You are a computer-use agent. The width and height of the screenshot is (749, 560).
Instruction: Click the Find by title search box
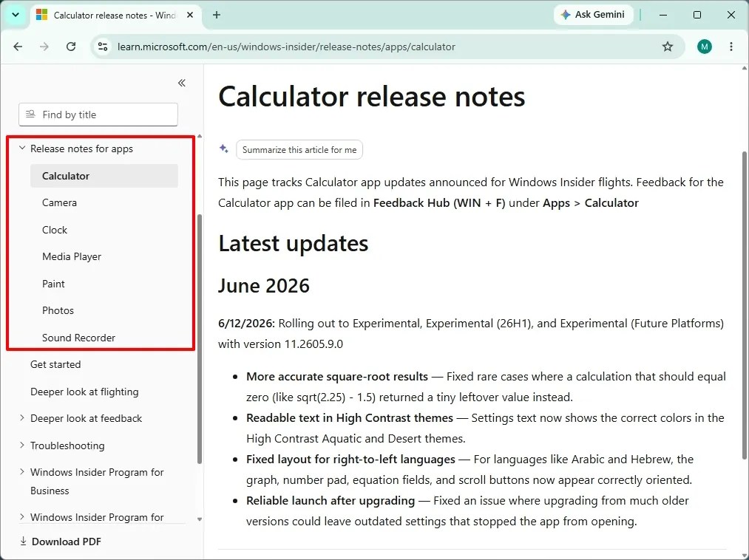(98, 115)
